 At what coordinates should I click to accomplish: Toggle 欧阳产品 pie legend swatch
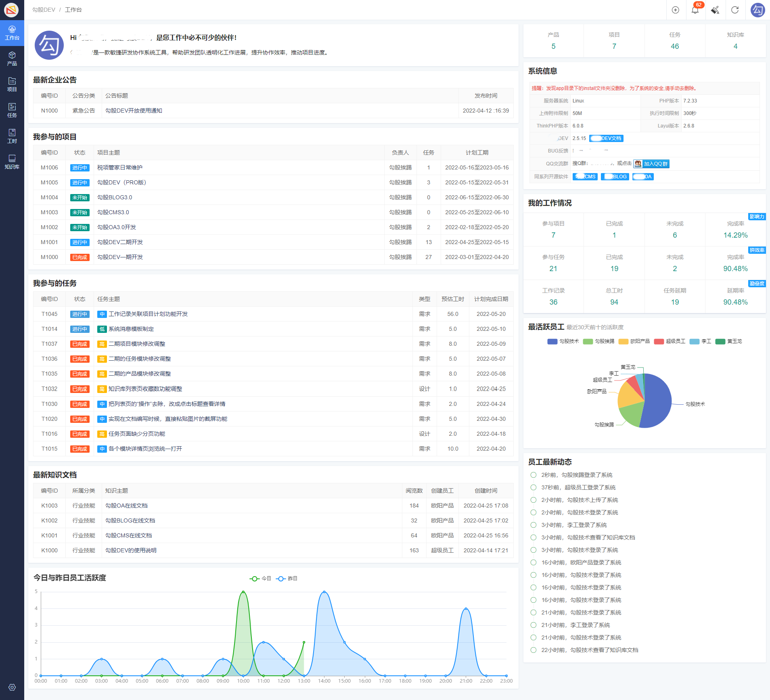click(x=624, y=342)
